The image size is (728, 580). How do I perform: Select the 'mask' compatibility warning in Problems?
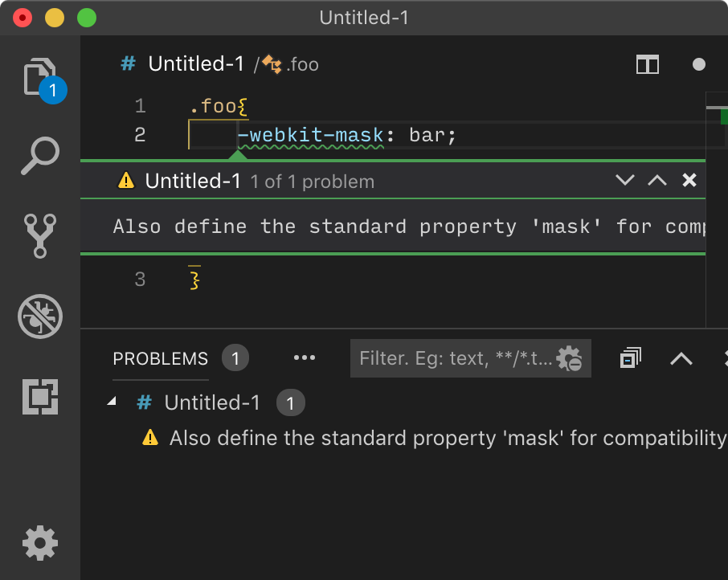[404, 438]
